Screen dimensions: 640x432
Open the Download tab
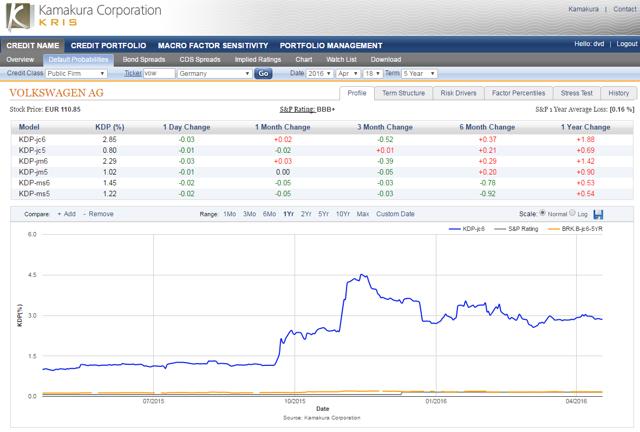coord(386,60)
